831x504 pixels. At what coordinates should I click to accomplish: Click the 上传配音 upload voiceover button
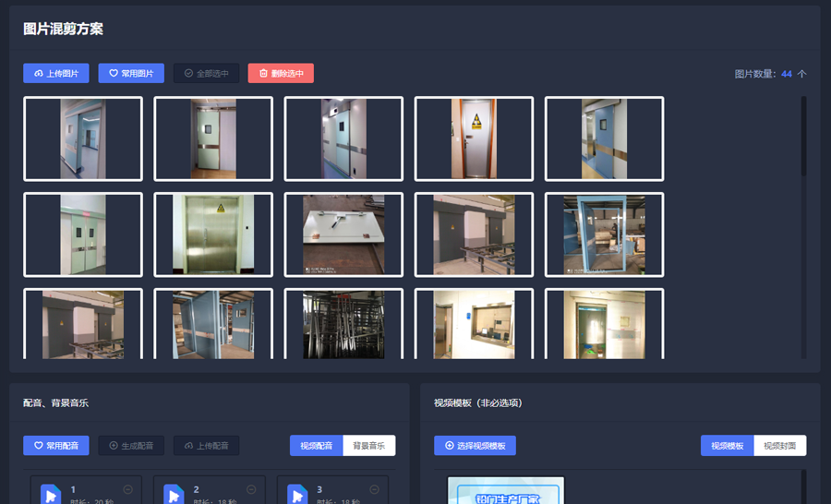pyautogui.click(x=206, y=446)
